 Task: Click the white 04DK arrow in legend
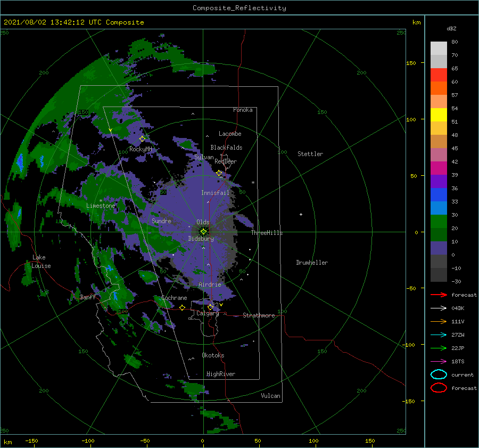pos(439,308)
